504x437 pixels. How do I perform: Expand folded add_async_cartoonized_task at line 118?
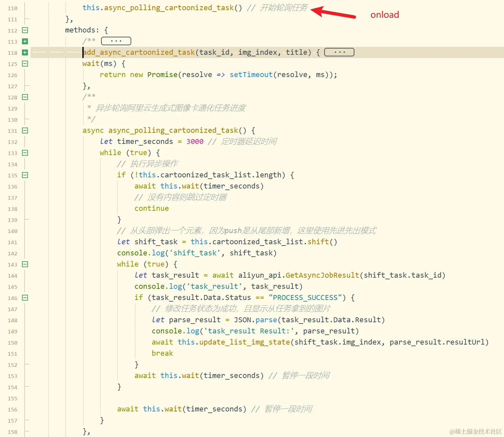25,52
